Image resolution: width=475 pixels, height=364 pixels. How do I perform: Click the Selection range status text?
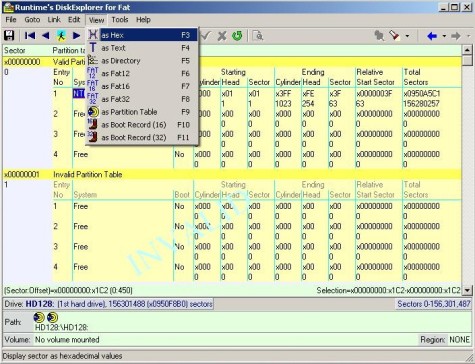click(x=388, y=290)
